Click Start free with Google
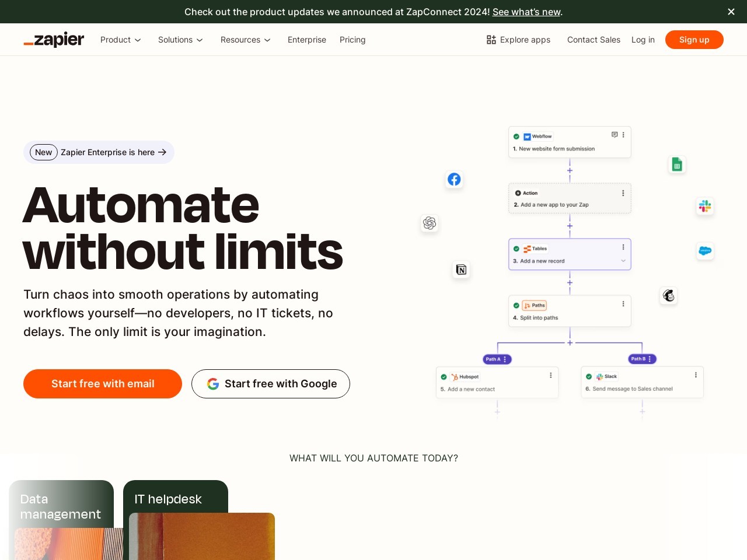 271,384
